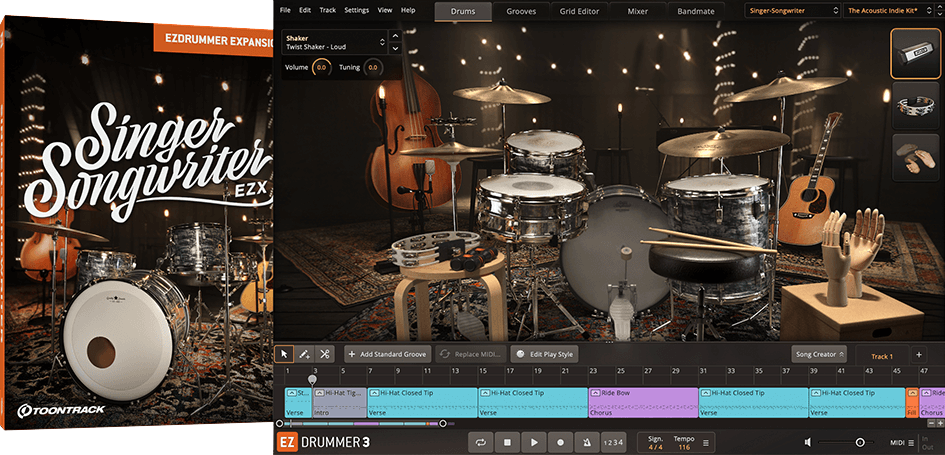Open The Acoustic Indie Kit preset dropdown
The width and height of the screenshot is (945, 455).
point(890,11)
